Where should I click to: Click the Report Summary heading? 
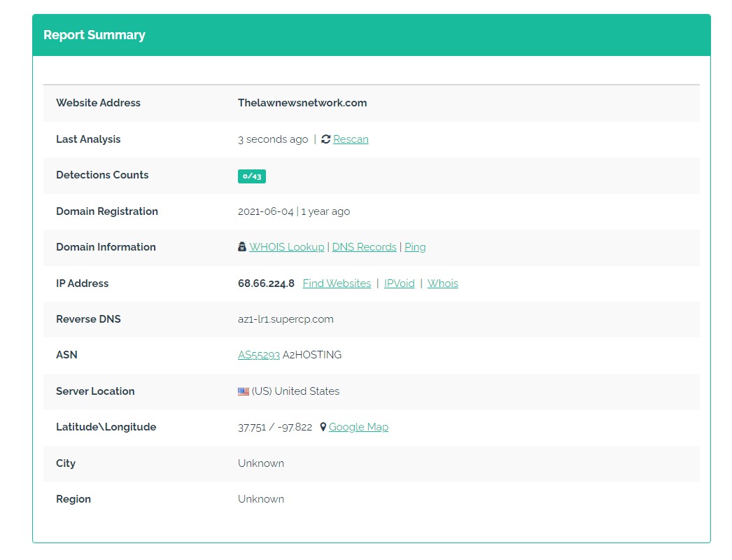(94, 35)
